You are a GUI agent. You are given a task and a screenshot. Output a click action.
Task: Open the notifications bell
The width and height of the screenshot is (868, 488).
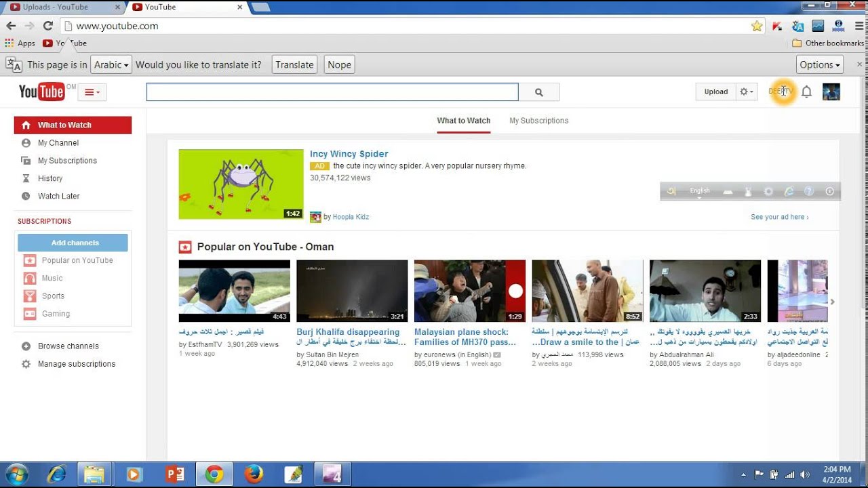tap(806, 91)
